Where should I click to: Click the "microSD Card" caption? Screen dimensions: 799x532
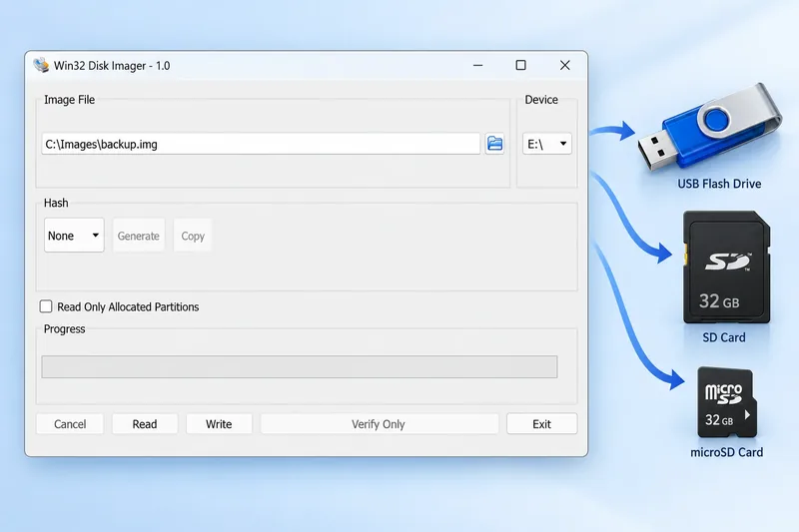pyautogui.click(x=727, y=452)
